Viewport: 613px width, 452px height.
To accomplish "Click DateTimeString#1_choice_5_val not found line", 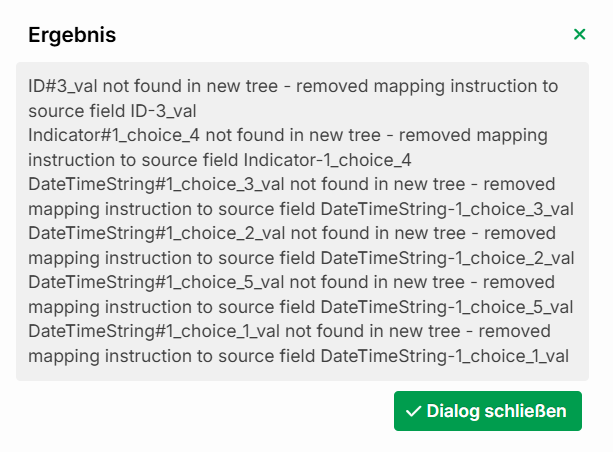I will point(291,282).
